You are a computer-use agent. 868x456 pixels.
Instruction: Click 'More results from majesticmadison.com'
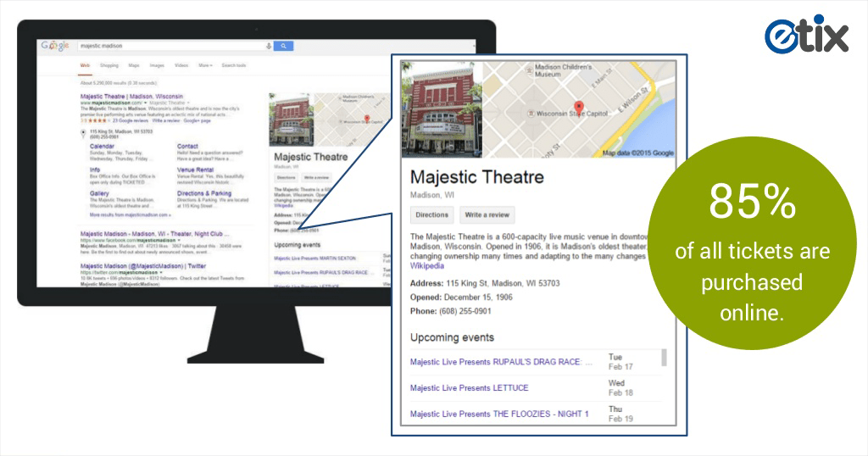click(x=130, y=214)
